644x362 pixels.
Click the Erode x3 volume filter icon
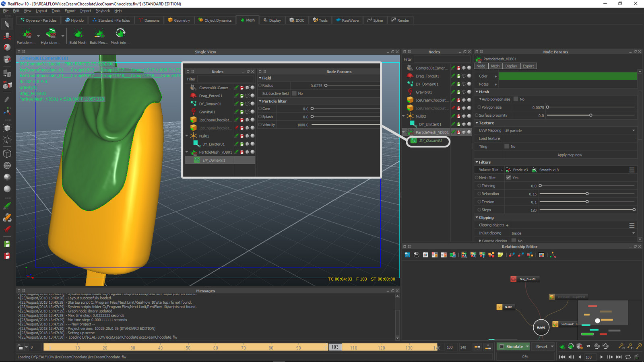tap(509, 170)
